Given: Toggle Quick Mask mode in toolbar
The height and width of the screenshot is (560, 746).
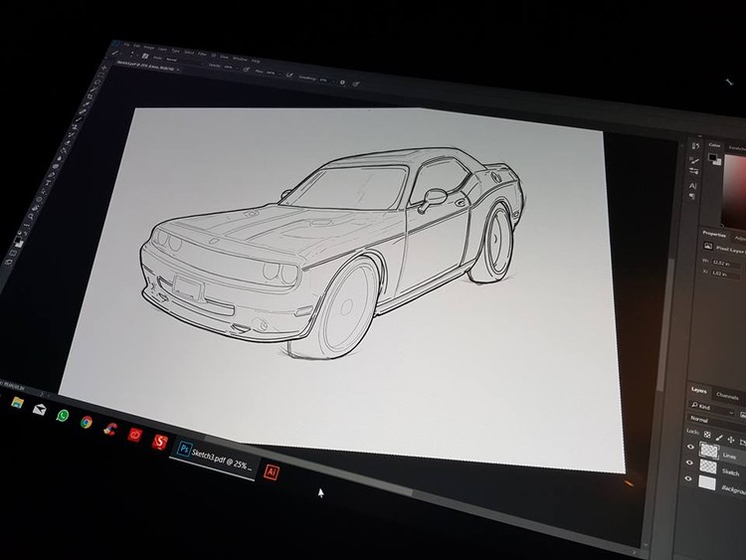Looking at the screenshot, I should (x=12, y=253).
